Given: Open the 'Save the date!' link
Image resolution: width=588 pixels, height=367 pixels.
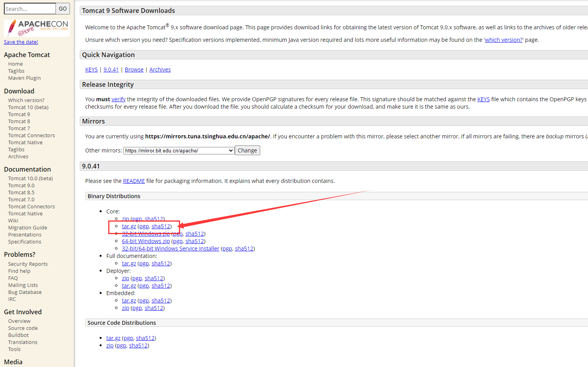Looking at the screenshot, I should pos(21,42).
